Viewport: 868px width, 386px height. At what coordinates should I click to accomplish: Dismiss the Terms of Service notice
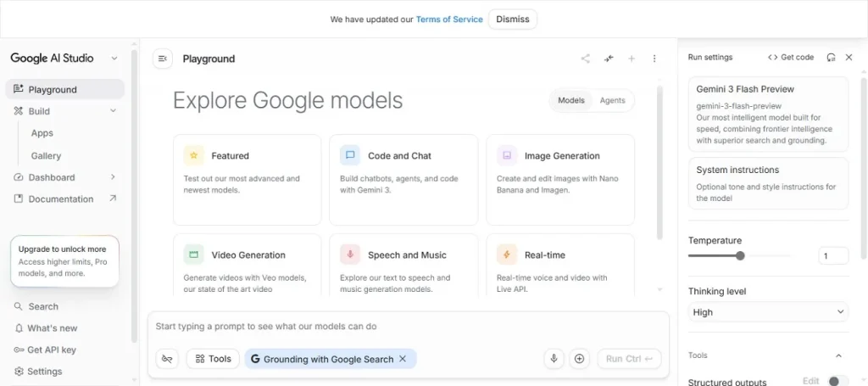tap(513, 19)
